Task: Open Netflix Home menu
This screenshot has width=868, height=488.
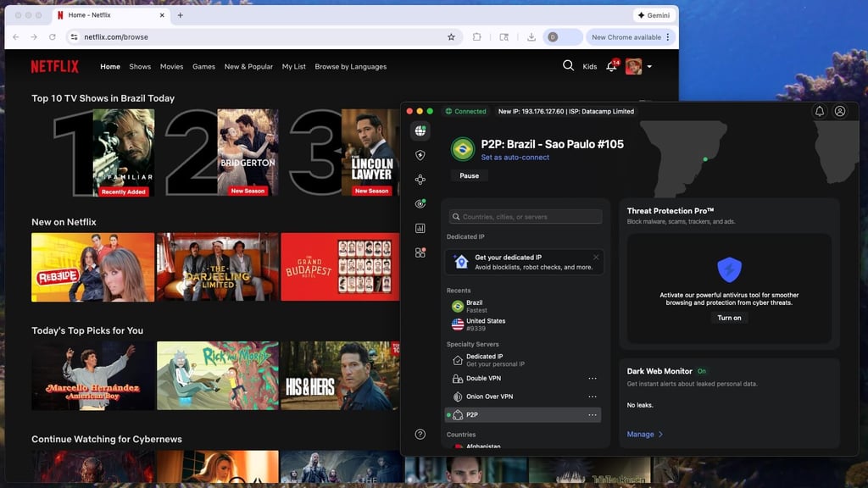Action: pyautogui.click(x=110, y=66)
